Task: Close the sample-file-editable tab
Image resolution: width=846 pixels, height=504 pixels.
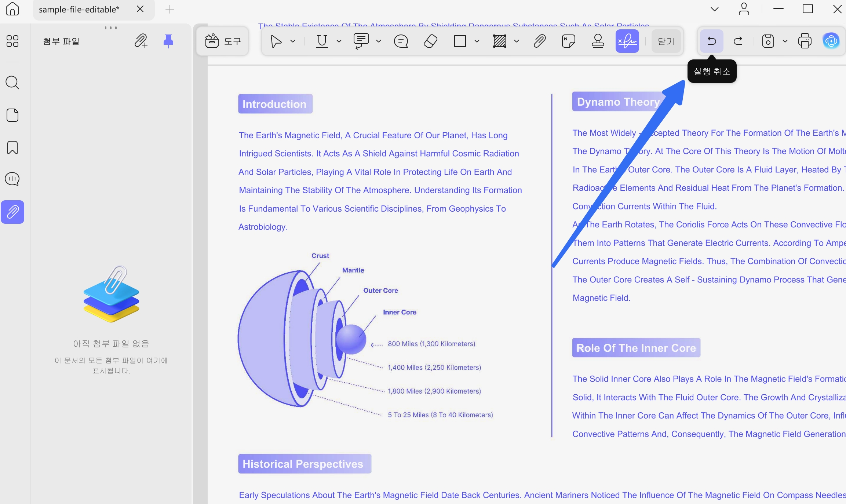Action: [140, 9]
